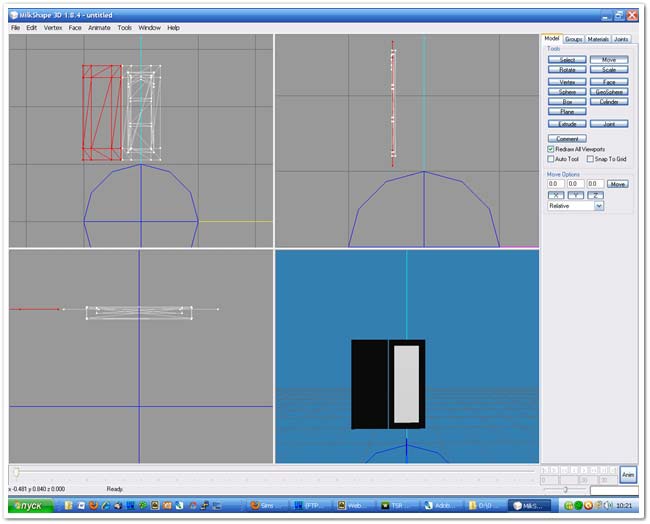Activate the Extrude tool button
Viewport: 650px width, 524px height.
click(567, 124)
